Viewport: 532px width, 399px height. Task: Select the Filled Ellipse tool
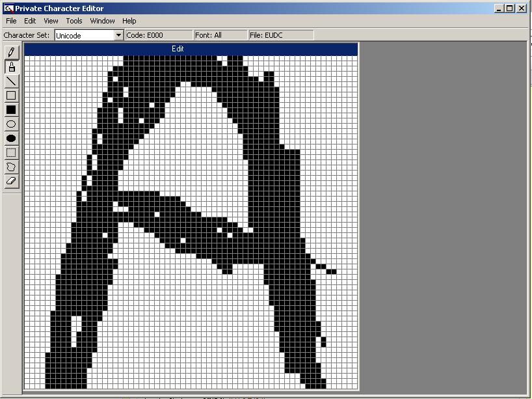11,138
